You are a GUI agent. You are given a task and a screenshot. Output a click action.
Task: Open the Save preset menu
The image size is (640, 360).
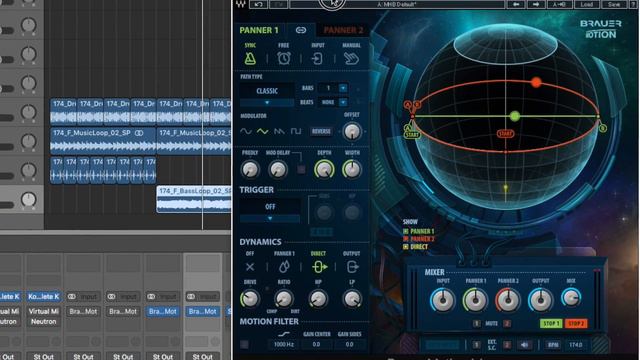click(x=614, y=4)
